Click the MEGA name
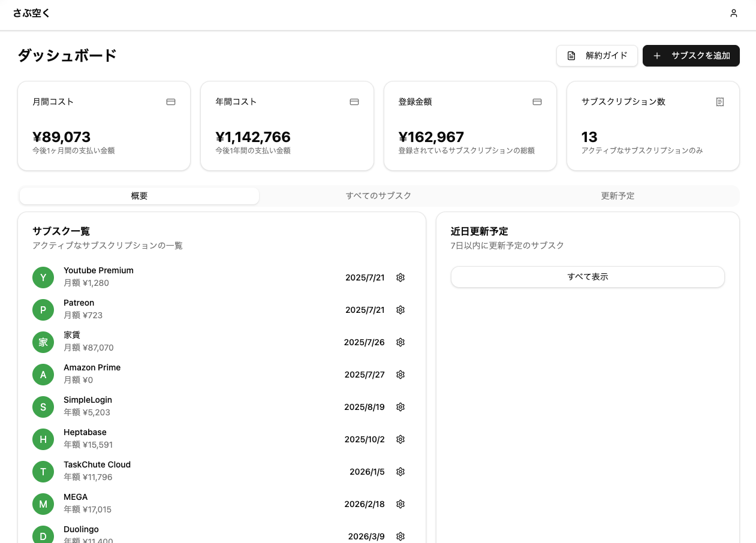 76,497
